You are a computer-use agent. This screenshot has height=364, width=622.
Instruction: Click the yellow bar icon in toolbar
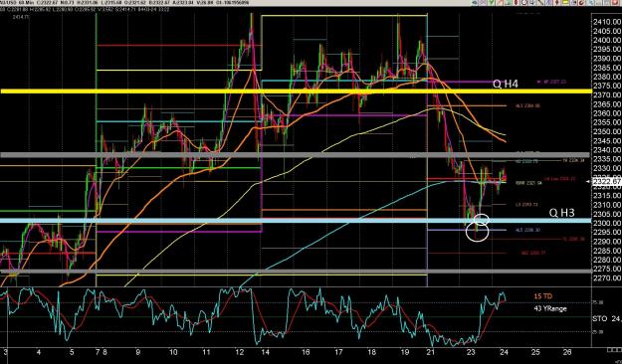point(565,2)
